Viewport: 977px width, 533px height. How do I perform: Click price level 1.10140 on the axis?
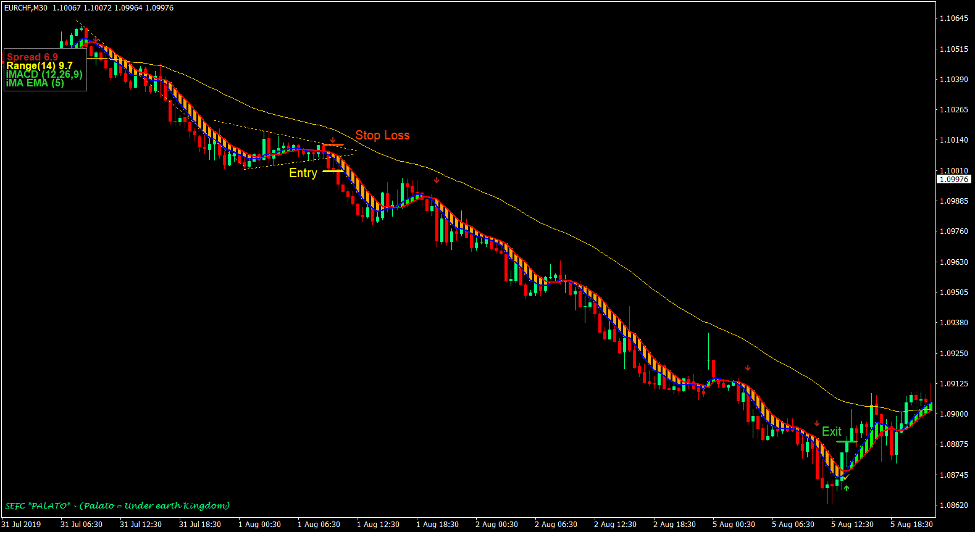(954, 140)
